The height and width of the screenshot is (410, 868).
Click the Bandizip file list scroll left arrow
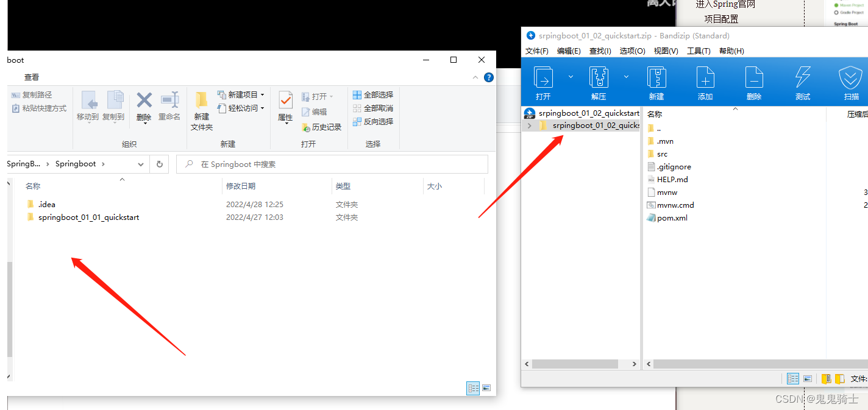tap(649, 364)
